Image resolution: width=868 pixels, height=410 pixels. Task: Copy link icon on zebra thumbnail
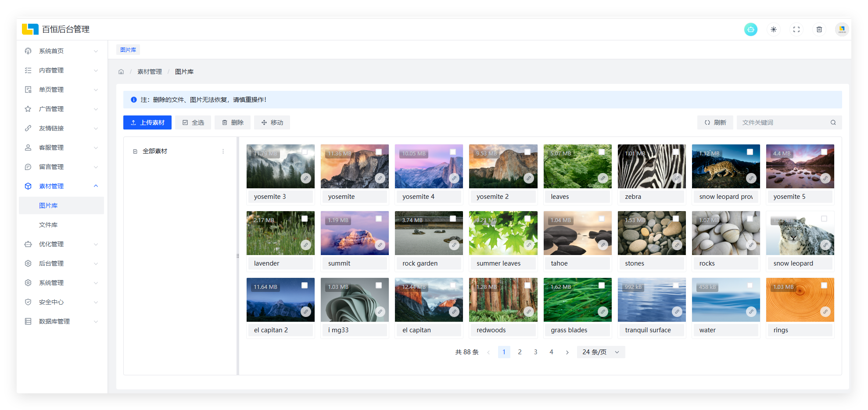click(677, 178)
